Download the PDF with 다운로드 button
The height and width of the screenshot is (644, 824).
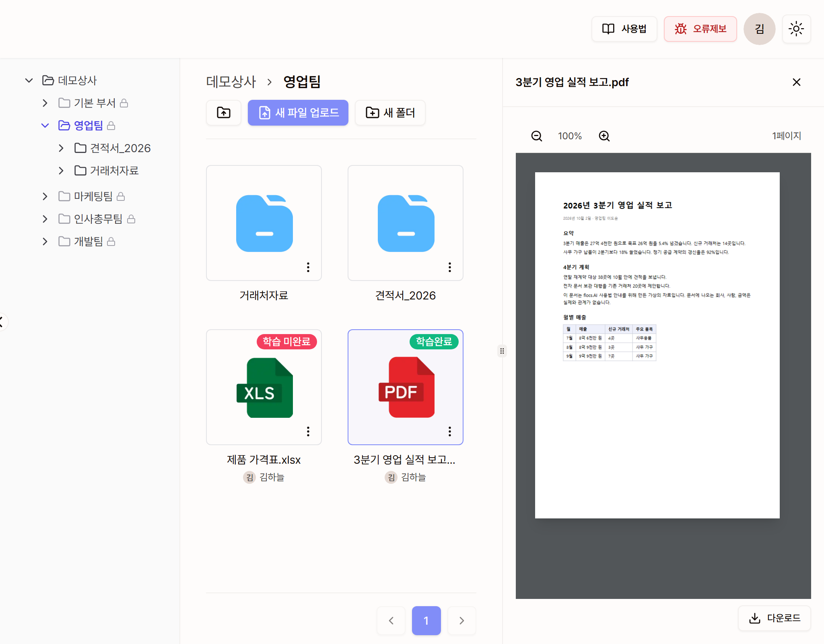tap(775, 618)
